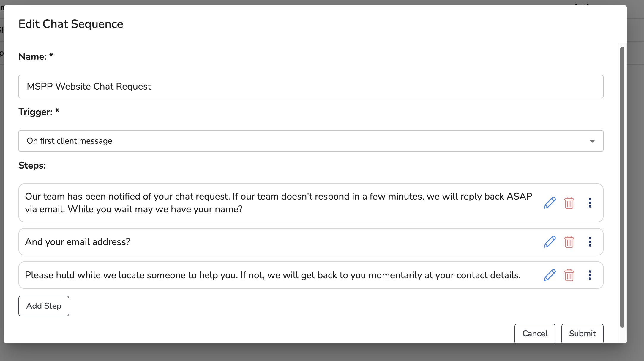Open more options for the first step

point(590,203)
